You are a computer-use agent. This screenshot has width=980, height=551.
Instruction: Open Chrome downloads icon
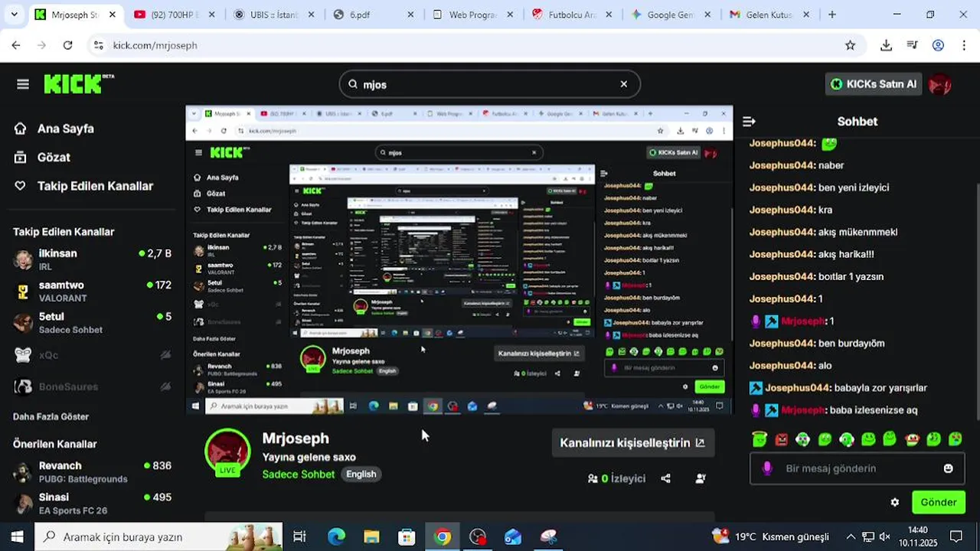[886, 45]
